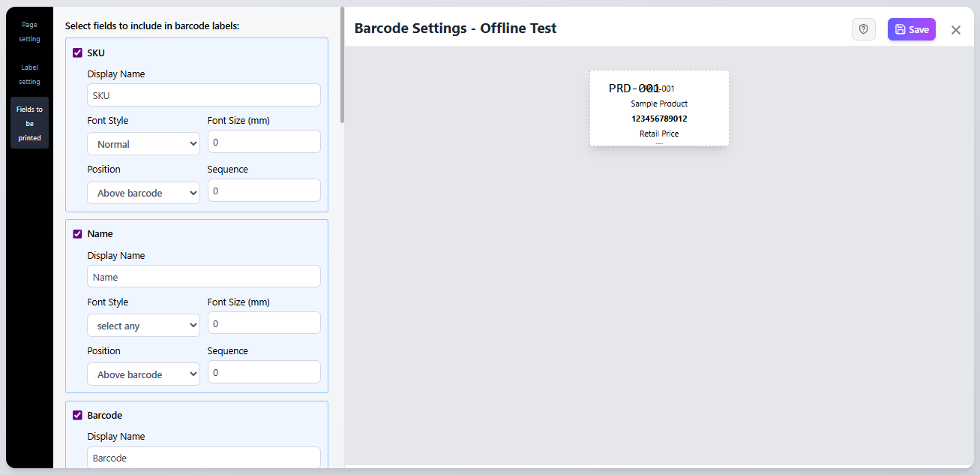Screen dimensions: 980x475
Task: Disable the Barcode field checkbox
Action: pos(77,415)
